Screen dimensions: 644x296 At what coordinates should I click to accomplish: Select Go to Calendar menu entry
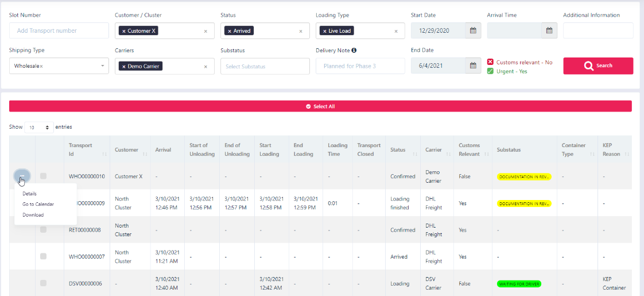(38, 204)
